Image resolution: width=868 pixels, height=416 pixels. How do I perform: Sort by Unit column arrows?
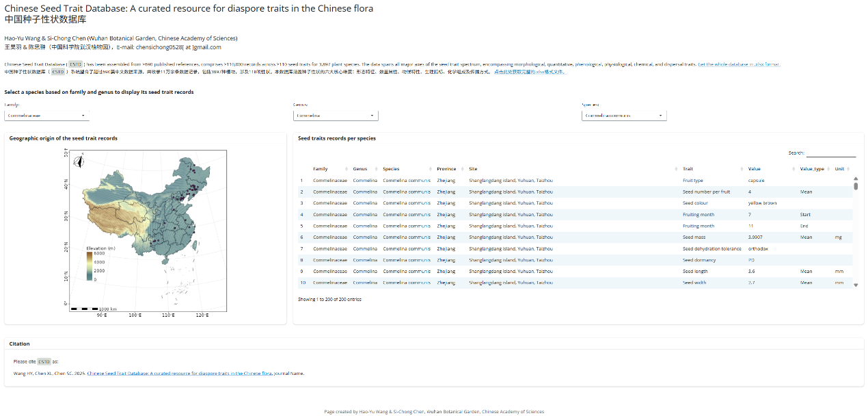click(848, 169)
